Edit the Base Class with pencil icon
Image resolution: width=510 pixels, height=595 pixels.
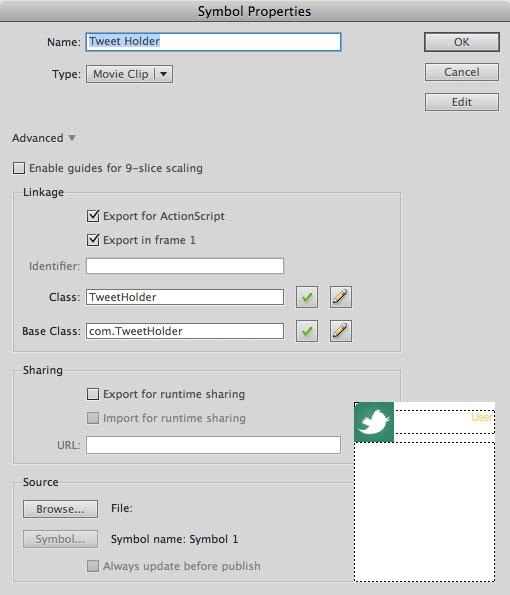coord(340,331)
